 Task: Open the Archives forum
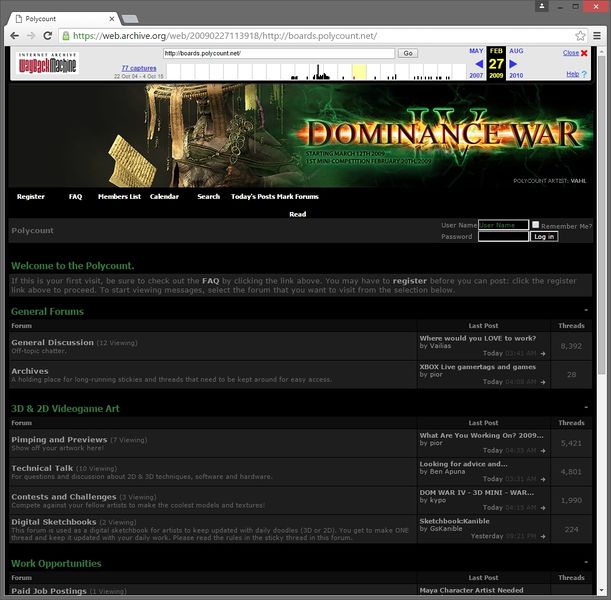[x=30, y=371]
